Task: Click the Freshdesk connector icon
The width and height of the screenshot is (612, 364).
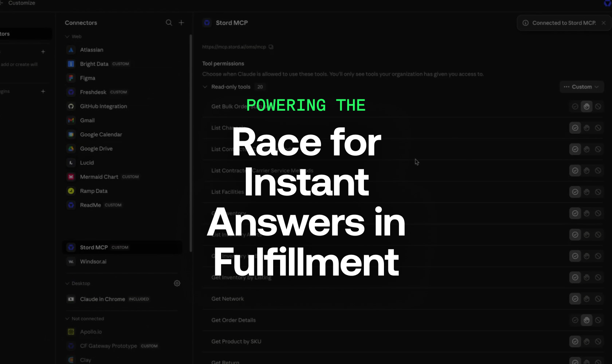Action: point(71,92)
